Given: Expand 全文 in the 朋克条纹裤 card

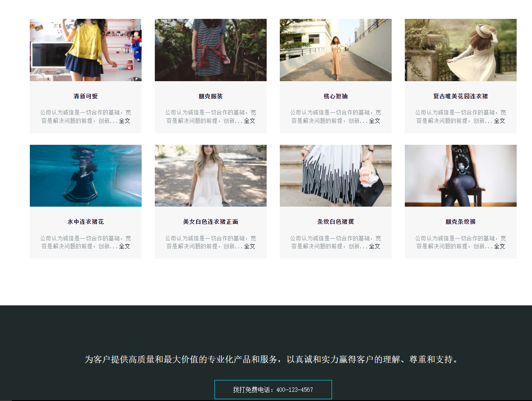Looking at the screenshot, I should pyautogui.click(x=500, y=247).
